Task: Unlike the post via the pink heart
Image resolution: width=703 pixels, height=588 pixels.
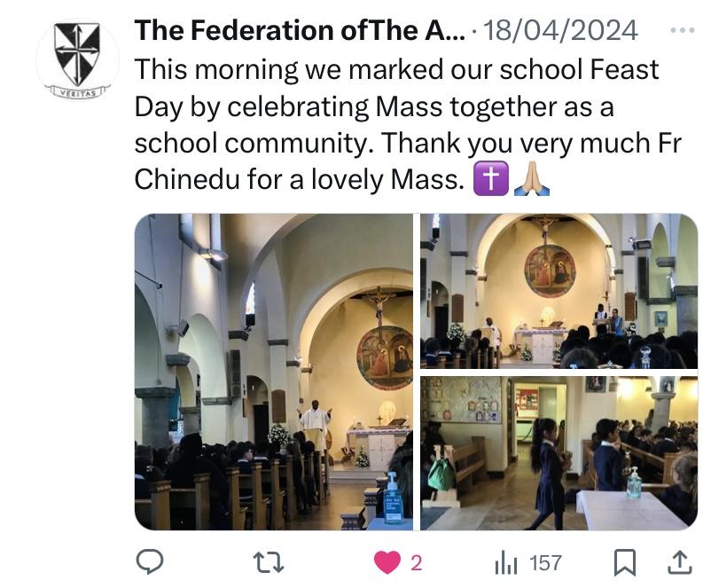Action: tap(386, 562)
